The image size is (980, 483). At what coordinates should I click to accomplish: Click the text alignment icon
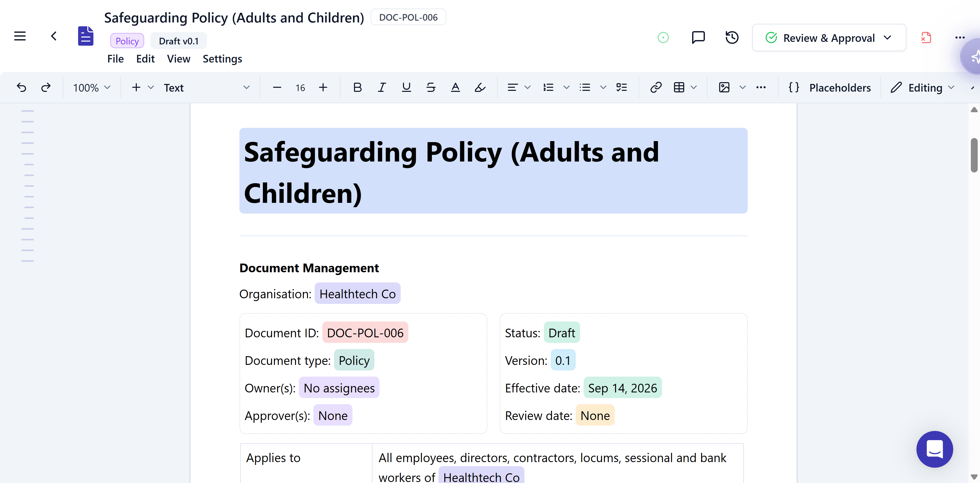[512, 88]
